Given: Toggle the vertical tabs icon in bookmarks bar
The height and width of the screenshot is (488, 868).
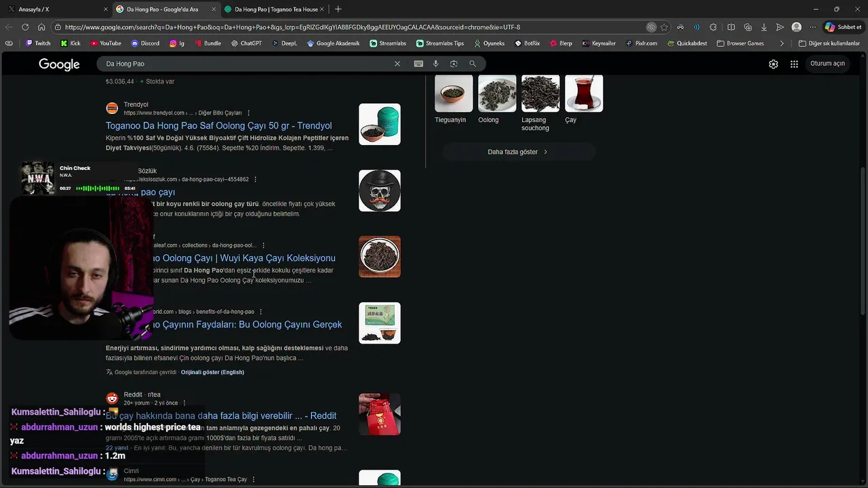Looking at the screenshot, I should click(9, 43).
